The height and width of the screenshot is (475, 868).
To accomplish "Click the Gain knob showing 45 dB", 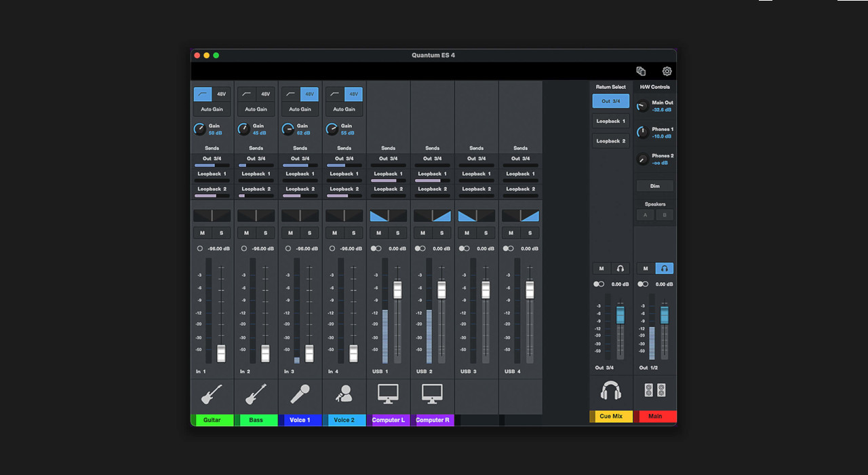I will pyautogui.click(x=243, y=129).
